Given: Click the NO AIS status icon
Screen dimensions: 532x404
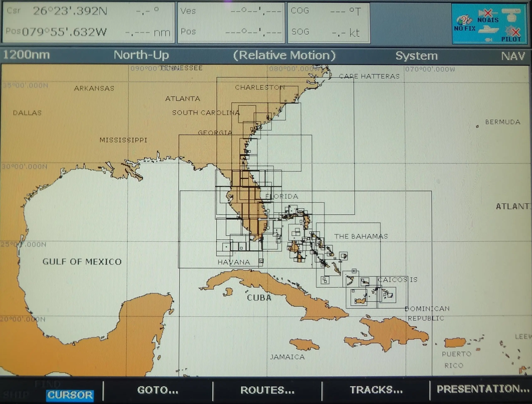Looking at the screenshot, I should point(488,16).
